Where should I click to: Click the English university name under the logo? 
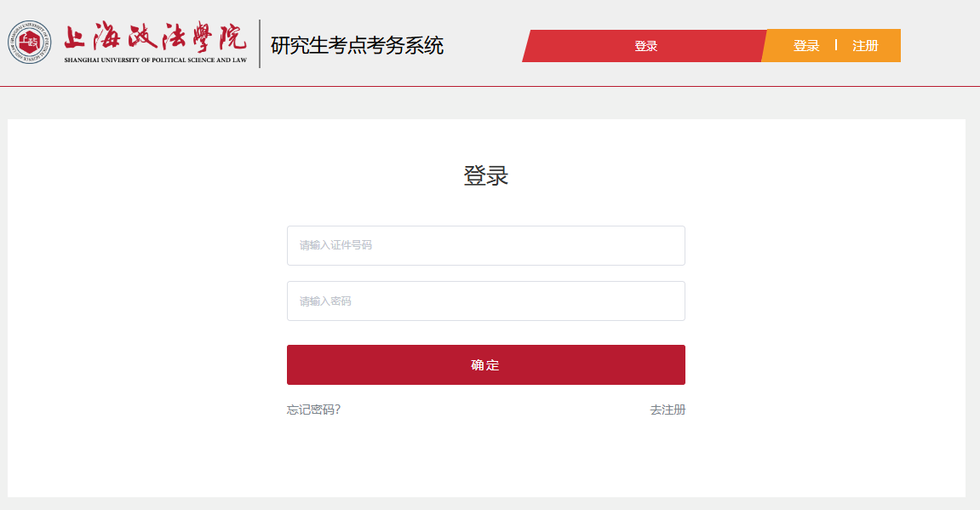(155, 60)
